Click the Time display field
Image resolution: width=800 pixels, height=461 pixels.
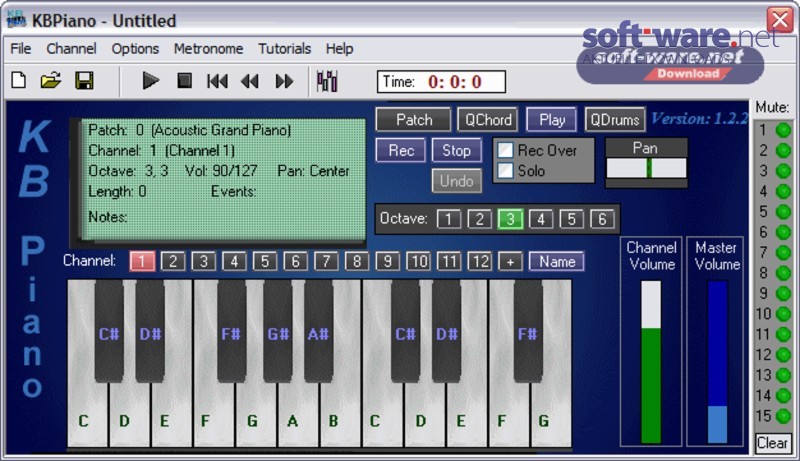click(441, 82)
